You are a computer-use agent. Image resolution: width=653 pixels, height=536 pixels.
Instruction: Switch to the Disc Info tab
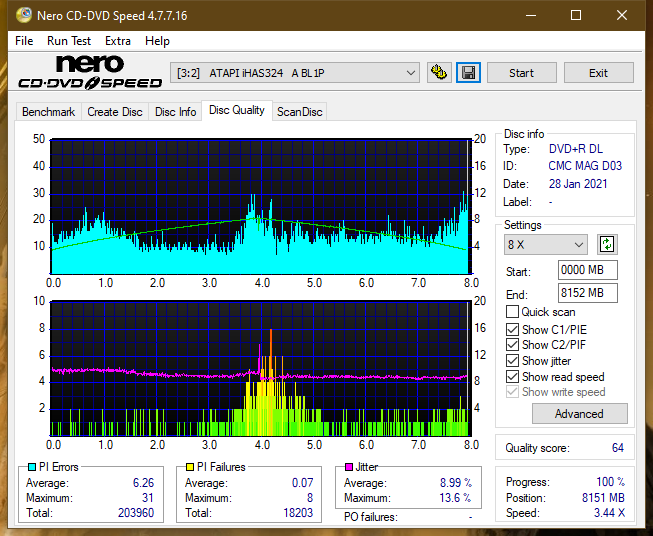(x=175, y=112)
